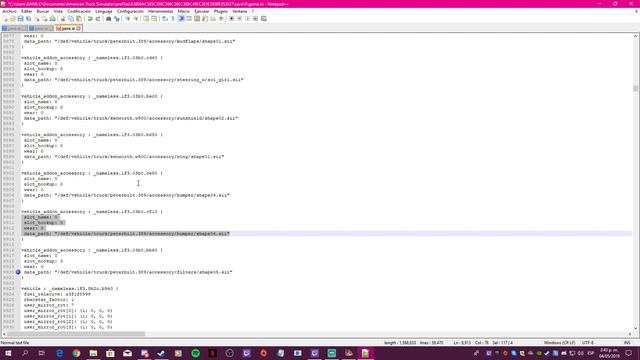
Task: Create a new document with New icon
Action: pyautogui.click(x=5, y=19)
